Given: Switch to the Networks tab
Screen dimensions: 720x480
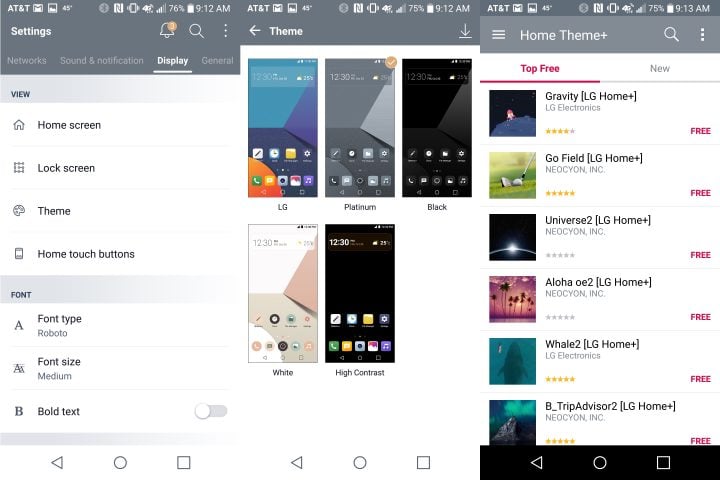Looking at the screenshot, I should [27, 60].
